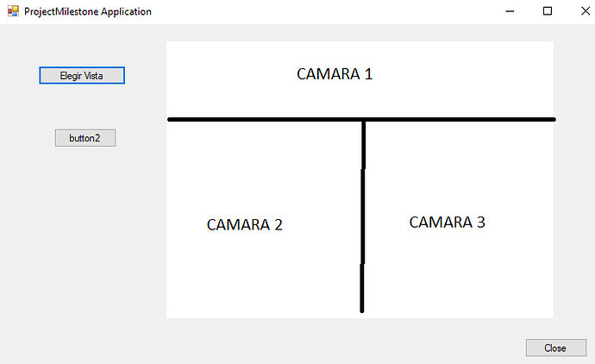The width and height of the screenshot is (595, 364).
Task: Click the ProjectMilestone Application title text
Action: coord(88,12)
